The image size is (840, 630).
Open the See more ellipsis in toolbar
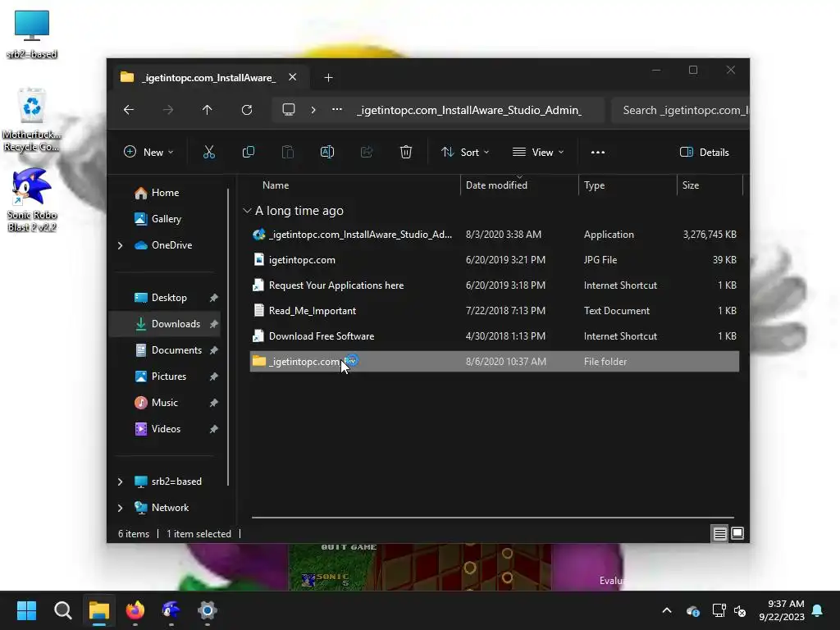click(x=598, y=152)
